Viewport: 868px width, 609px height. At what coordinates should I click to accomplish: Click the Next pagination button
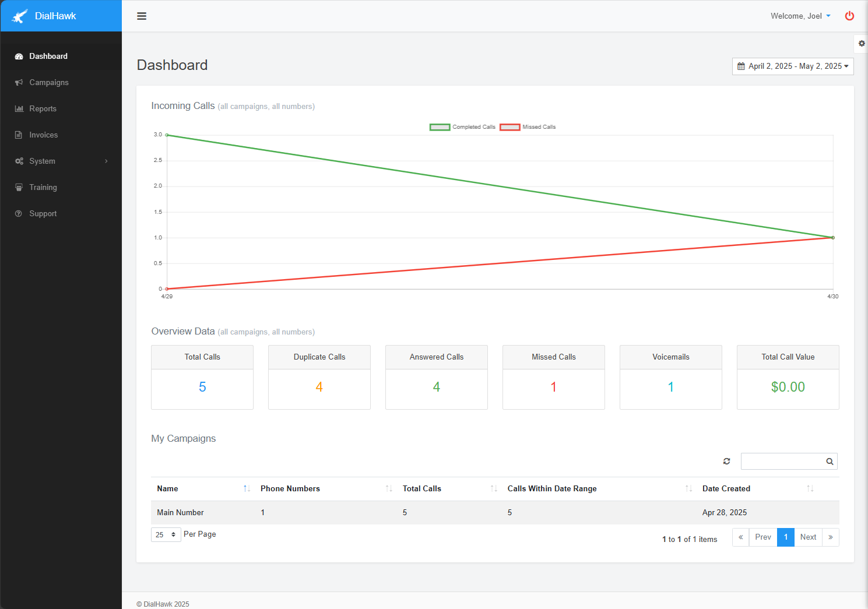808,537
